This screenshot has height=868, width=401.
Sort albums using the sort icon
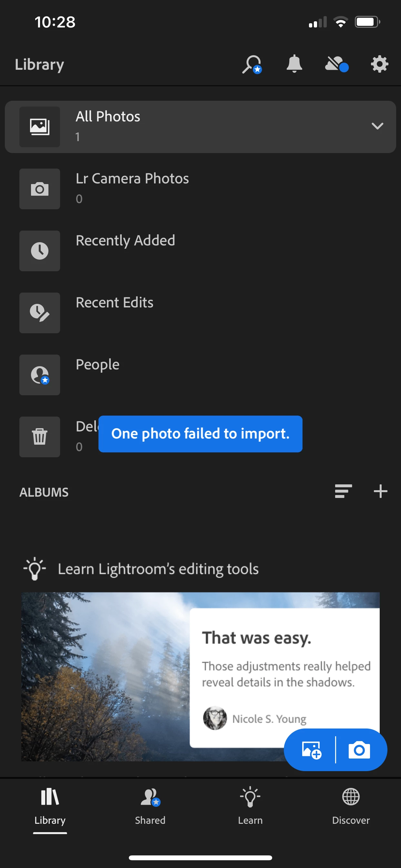point(344,491)
